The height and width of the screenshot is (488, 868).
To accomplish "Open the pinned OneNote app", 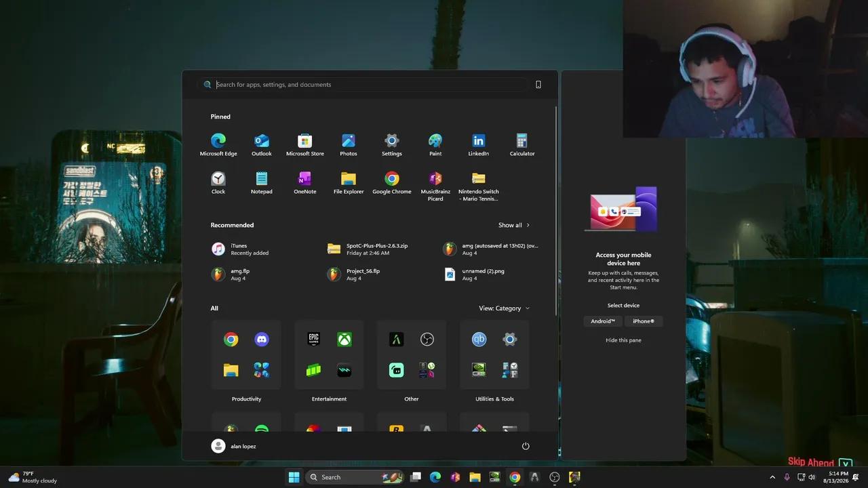I will tap(305, 183).
